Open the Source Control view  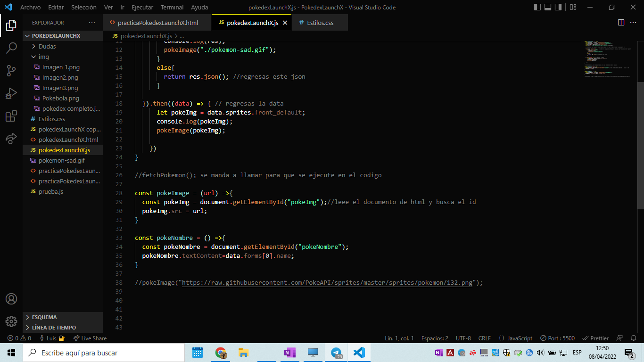tap(11, 70)
